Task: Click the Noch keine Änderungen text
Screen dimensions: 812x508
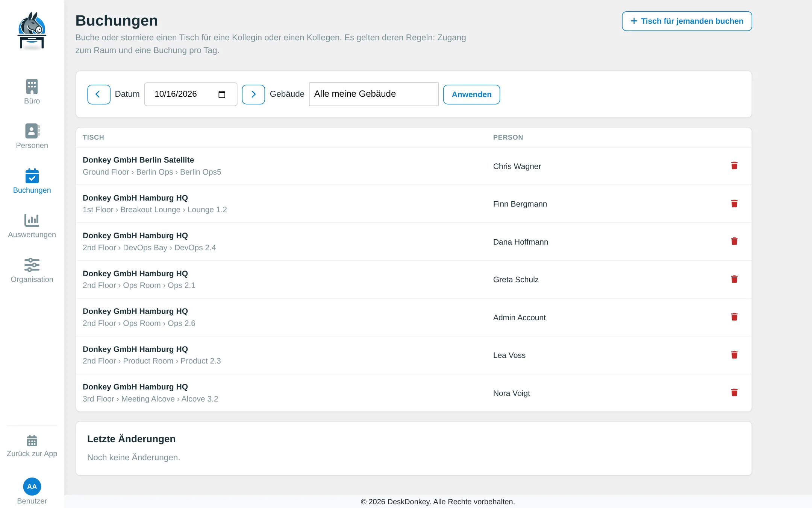Action: point(133,457)
